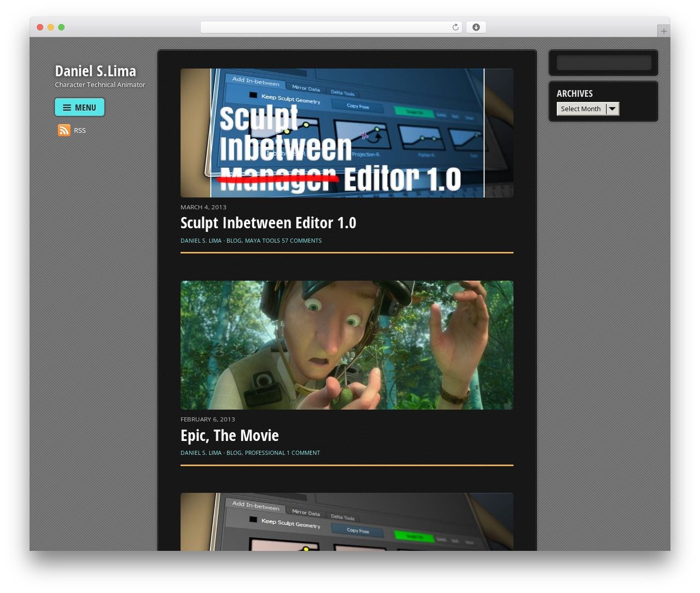The width and height of the screenshot is (700, 593).
Task: Click the March 4, 2013 date
Action: click(203, 207)
